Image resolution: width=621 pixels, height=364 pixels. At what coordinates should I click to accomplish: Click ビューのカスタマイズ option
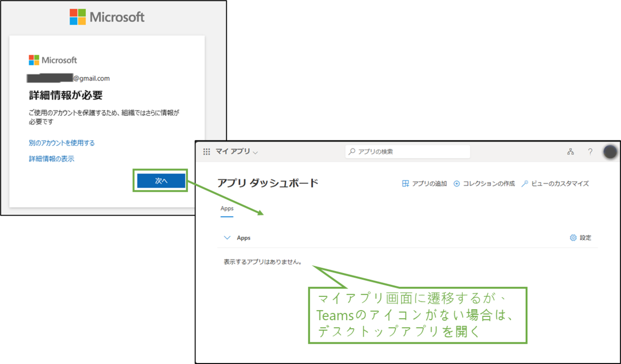tap(555, 184)
